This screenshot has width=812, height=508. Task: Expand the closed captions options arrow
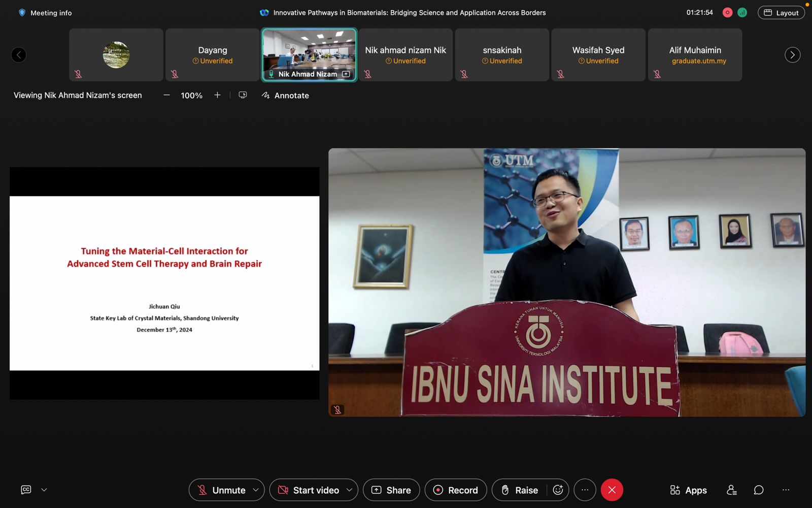[x=44, y=490]
